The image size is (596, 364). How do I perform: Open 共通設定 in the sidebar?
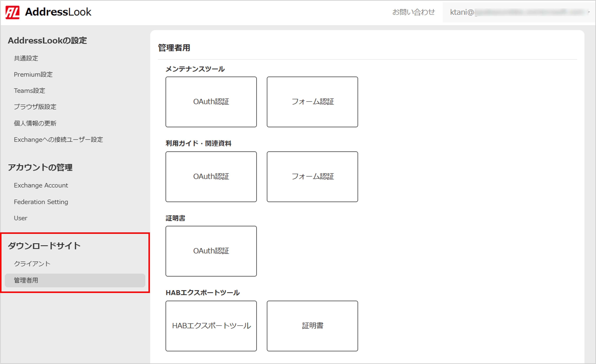pyautogui.click(x=26, y=58)
